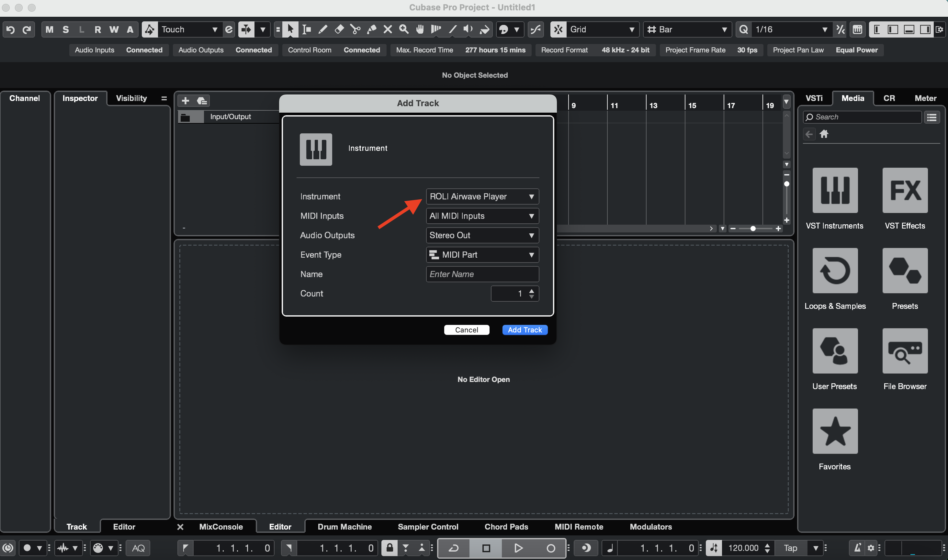This screenshot has width=948, height=560.
Task: Select the Eraser tool in toolbar
Action: pyautogui.click(x=339, y=29)
